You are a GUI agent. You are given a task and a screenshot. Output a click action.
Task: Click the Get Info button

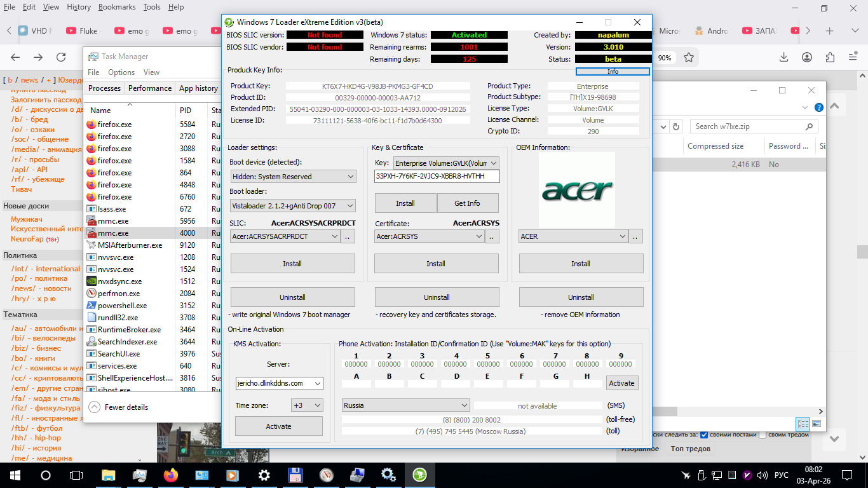pyautogui.click(x=467, y=203)
